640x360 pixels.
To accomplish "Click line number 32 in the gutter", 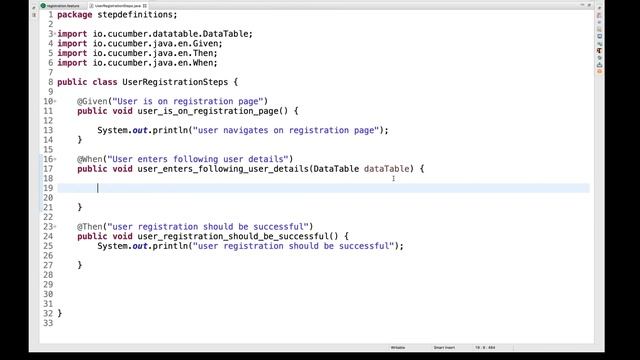I will pyautogui.click(x=48, y=313).
